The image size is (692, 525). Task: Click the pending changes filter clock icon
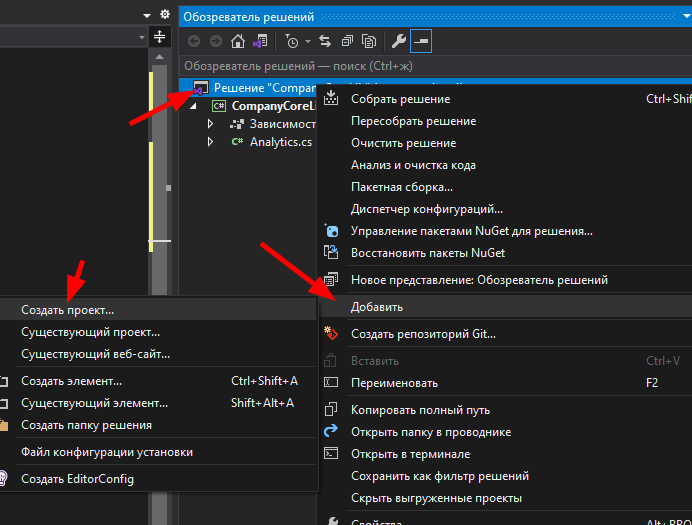click(x=290, y=41)
